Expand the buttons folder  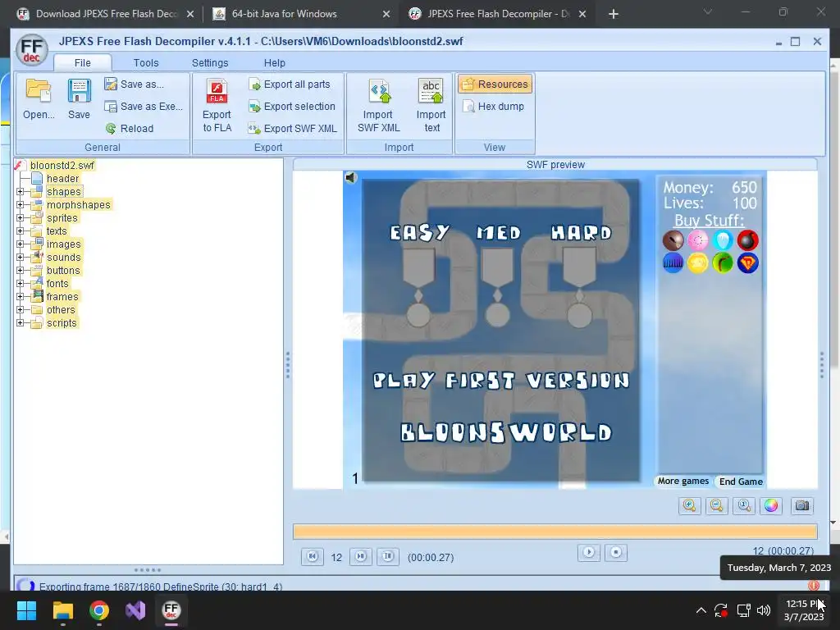click(20, 270)
